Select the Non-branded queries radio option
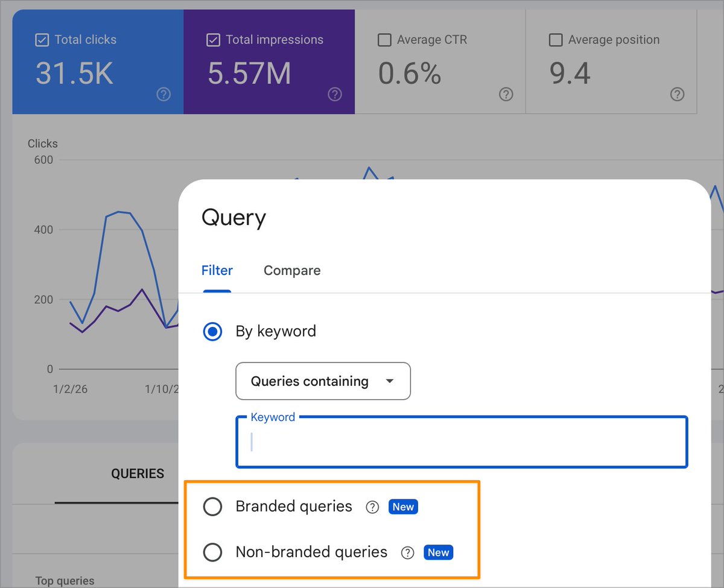This screenshot has width=724, height=588. (212, 552)
